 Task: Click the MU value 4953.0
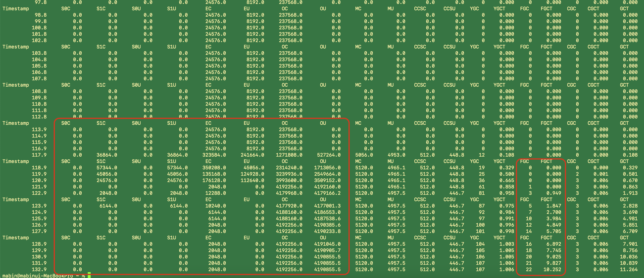pos(396,155)
